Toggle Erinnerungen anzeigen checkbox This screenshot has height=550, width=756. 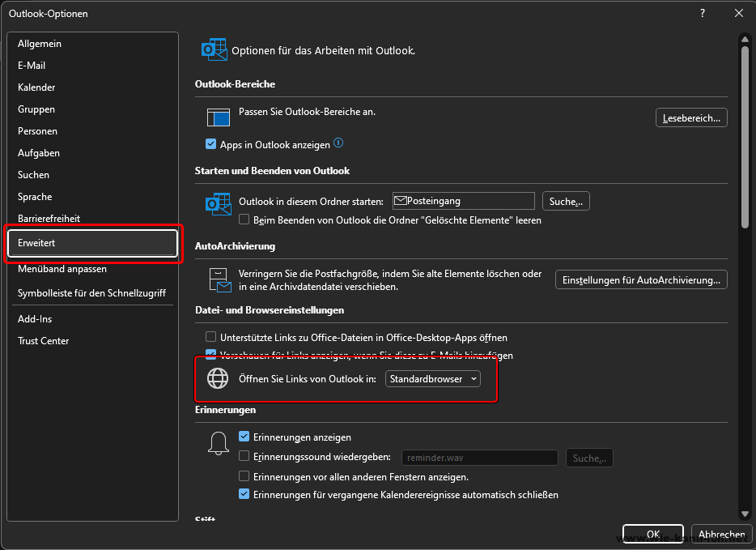click(244, 437)
